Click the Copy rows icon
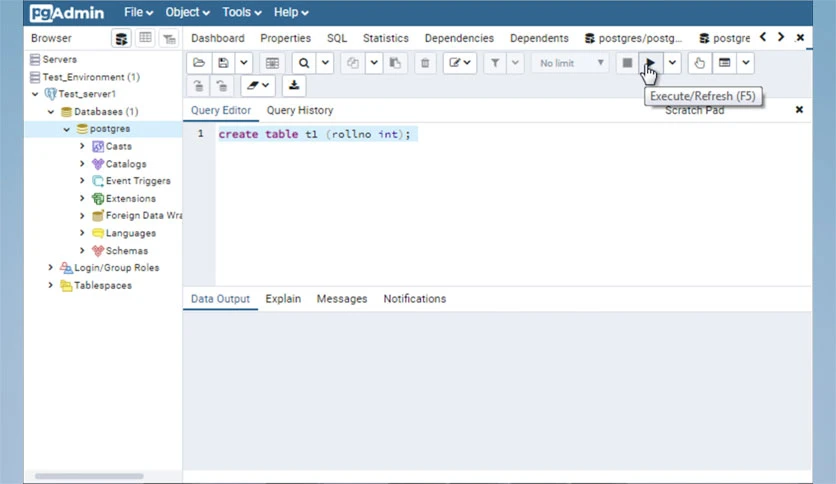Viewport: 836px width, 484px height. tap(352, 63)
